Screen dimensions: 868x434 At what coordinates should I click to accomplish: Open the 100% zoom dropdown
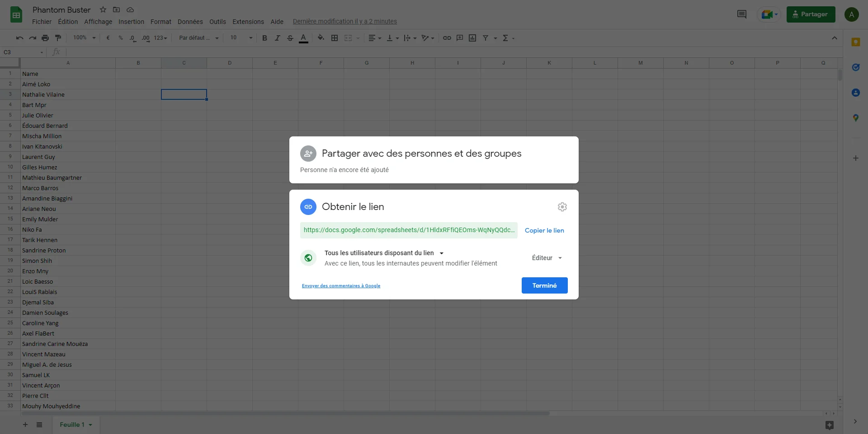tap(85, 38)
